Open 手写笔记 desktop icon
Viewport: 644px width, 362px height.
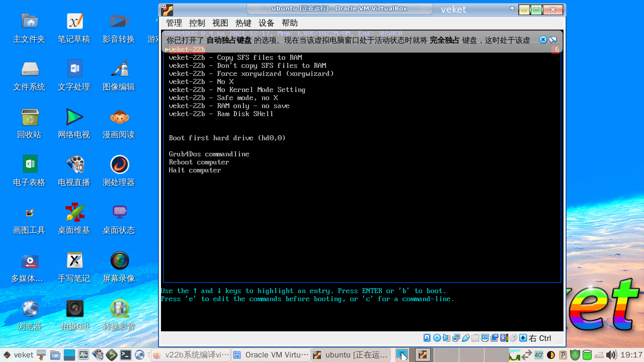[74, 267]
